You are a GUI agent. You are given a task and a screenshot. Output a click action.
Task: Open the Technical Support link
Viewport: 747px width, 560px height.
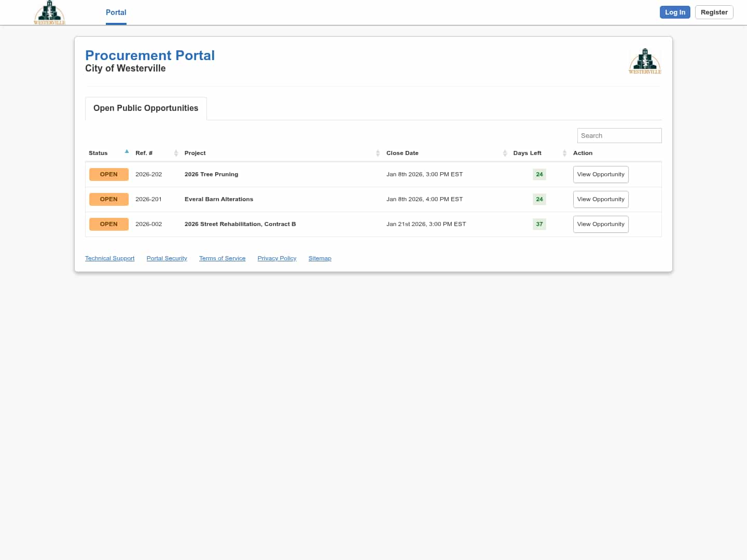tap(109, 258)
